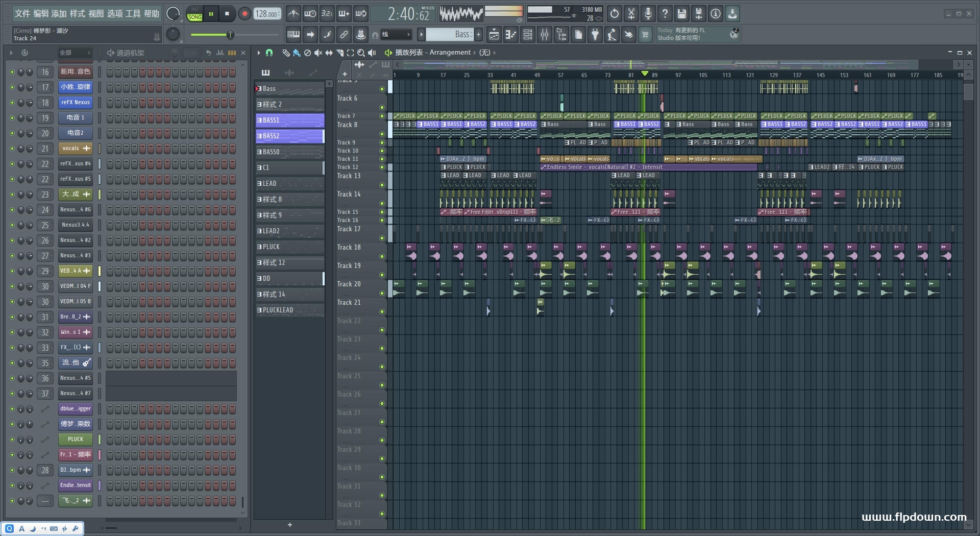Click the reFX Nexus channel button
This screenshot has height=536, width=980.
coord(75,103)
